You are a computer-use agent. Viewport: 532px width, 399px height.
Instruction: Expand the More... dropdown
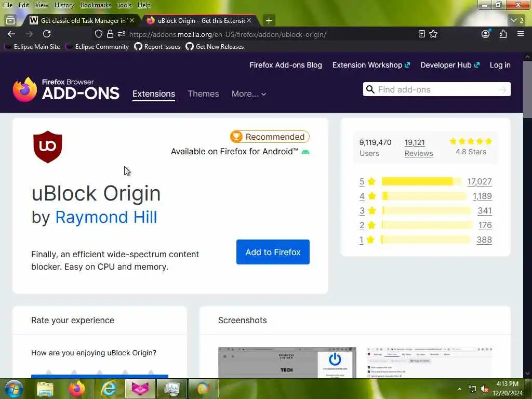tap(249, 94)
